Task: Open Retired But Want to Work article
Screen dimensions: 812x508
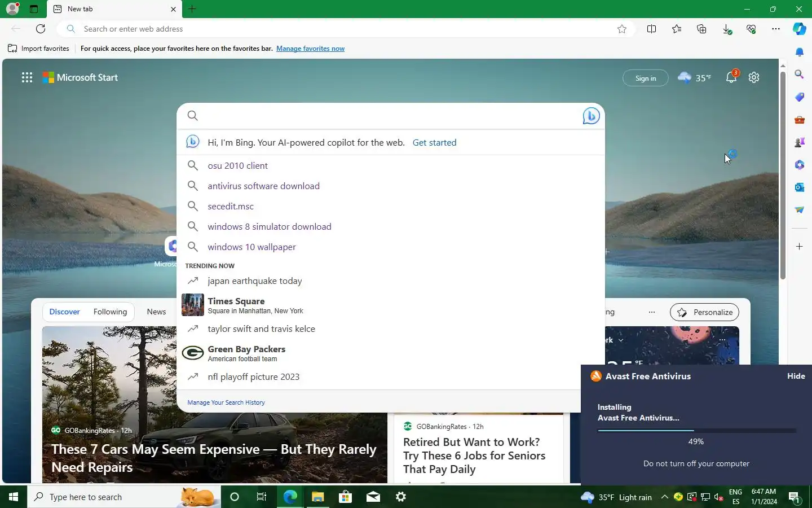Action: pyautogui.click(x=474, y=456)
